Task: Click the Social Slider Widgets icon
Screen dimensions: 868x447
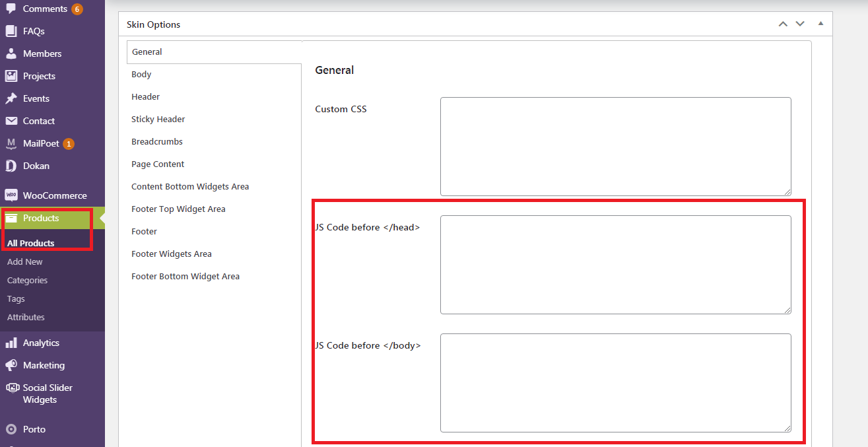Action: 11,388
